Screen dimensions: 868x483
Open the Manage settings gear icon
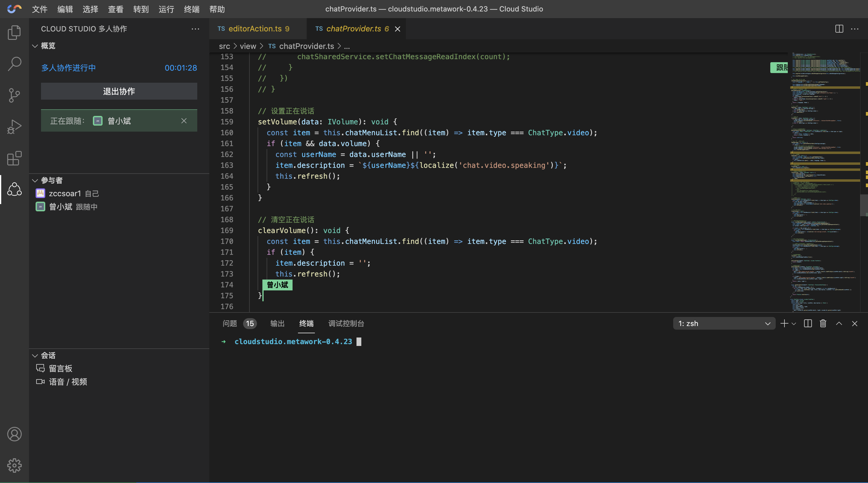14,465
